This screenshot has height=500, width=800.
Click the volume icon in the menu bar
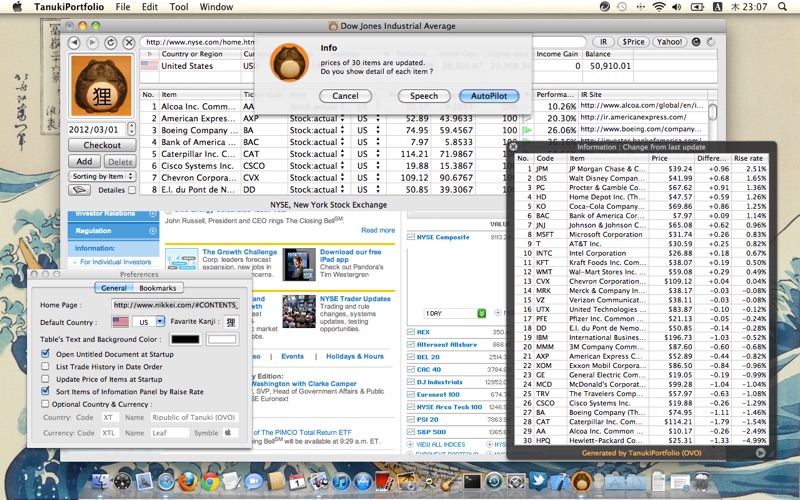(x=677, y=7)
